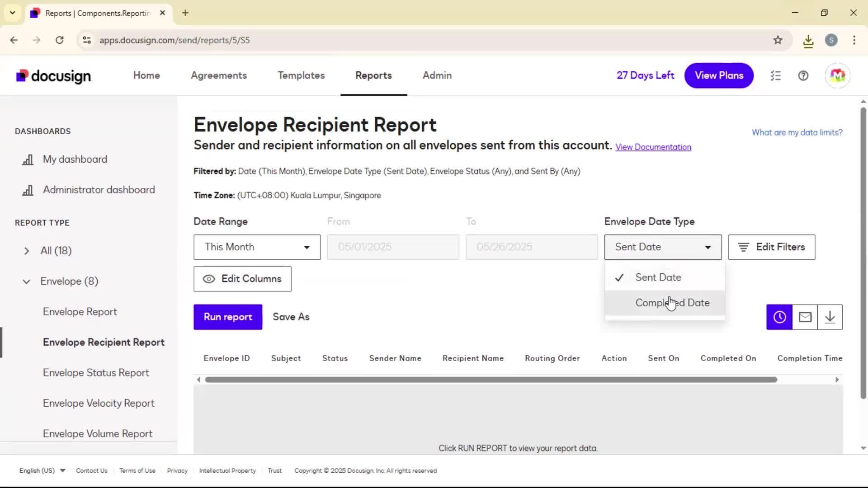Open Edit Filters
The height and width of the screenshot is (488, 868).
[772, 247]
